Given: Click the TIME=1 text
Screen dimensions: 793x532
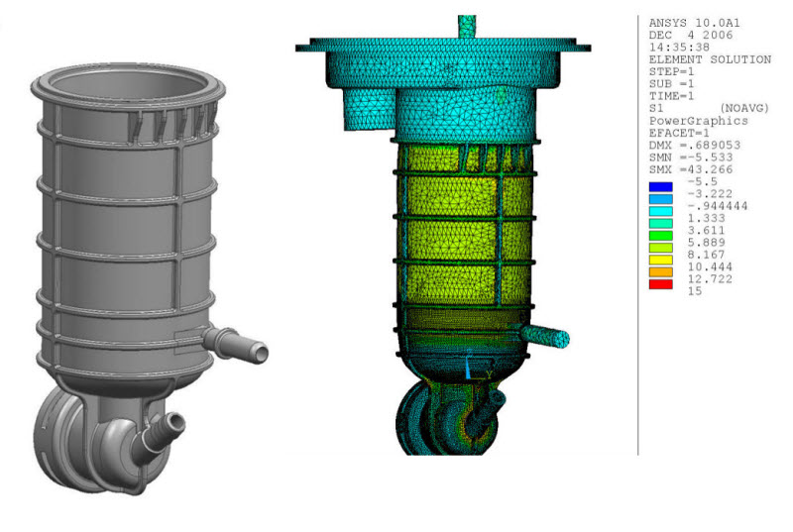Looking at the screenshot, I should point(672,96).
